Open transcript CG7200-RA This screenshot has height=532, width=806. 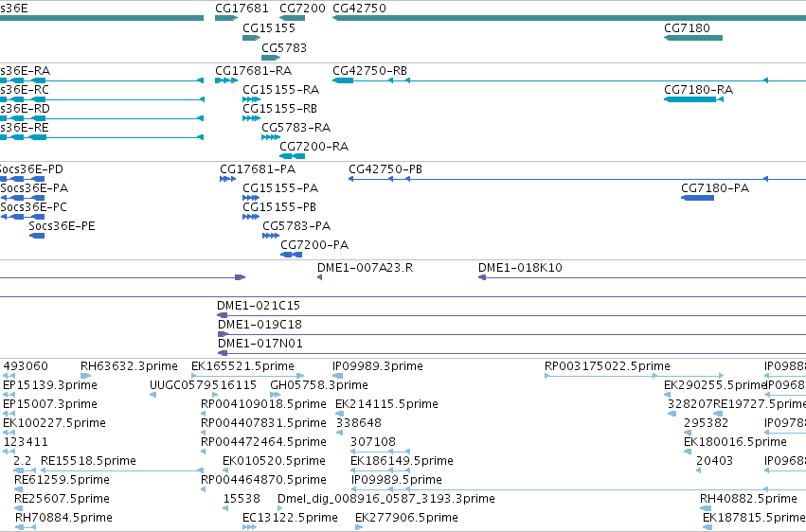(314, 147)
